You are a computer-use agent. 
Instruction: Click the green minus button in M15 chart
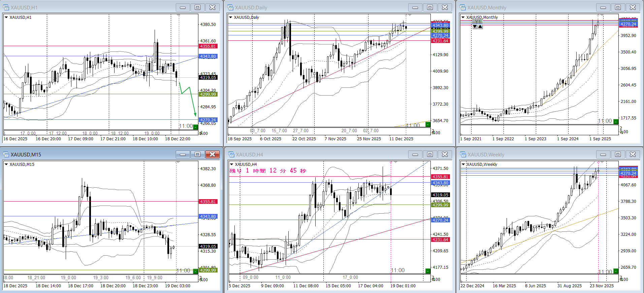(195, 271)
